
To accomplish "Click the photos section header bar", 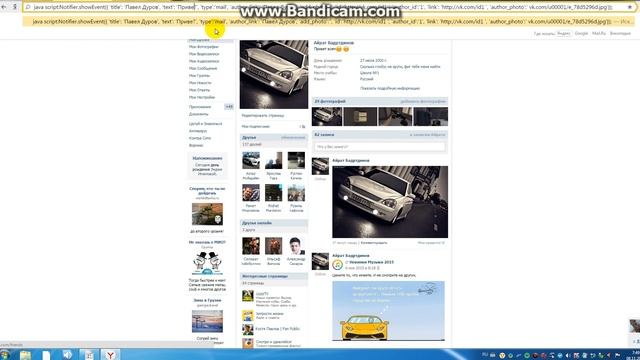I will coord(380,101).
